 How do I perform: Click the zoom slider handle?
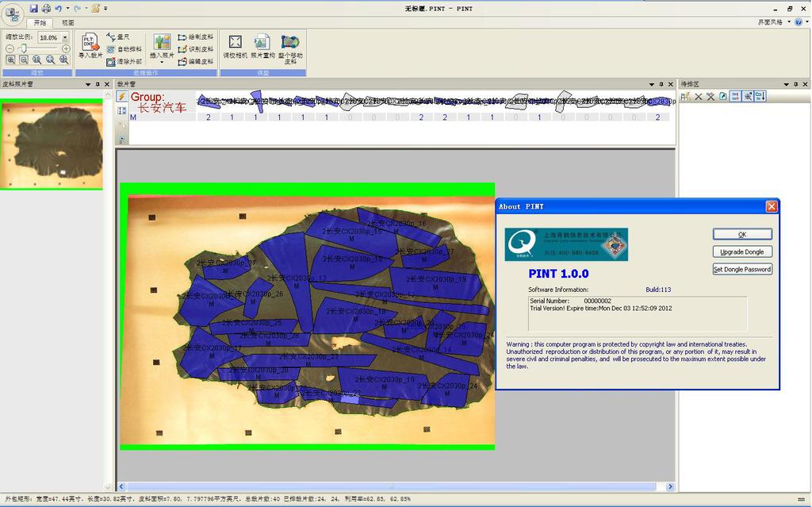point(23,48)
